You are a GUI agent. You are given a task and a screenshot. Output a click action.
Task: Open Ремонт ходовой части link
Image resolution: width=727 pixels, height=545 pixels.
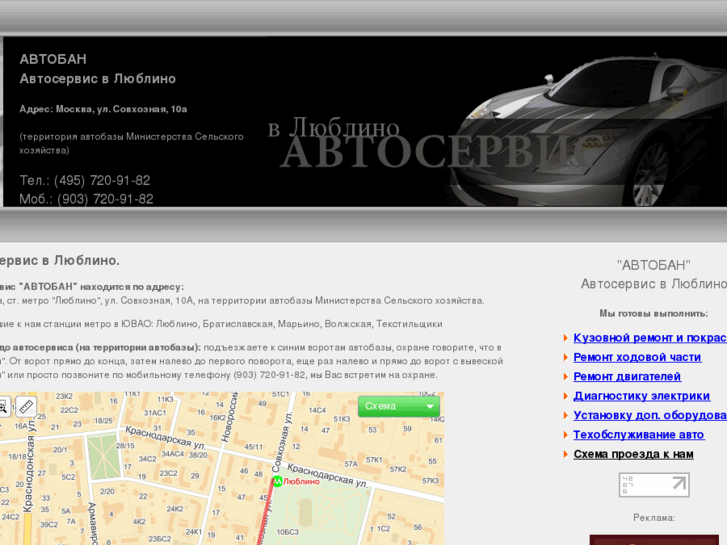[x=637, y=357]
